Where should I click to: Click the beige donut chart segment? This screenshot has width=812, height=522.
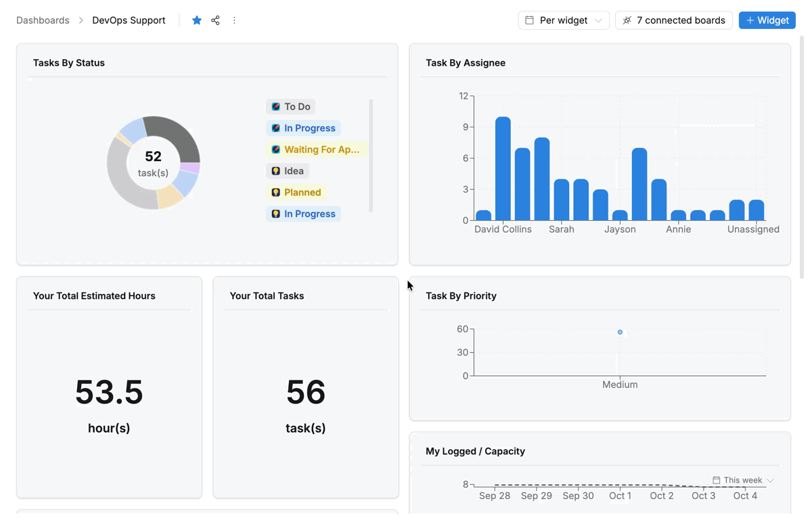[x=169, y=197]
